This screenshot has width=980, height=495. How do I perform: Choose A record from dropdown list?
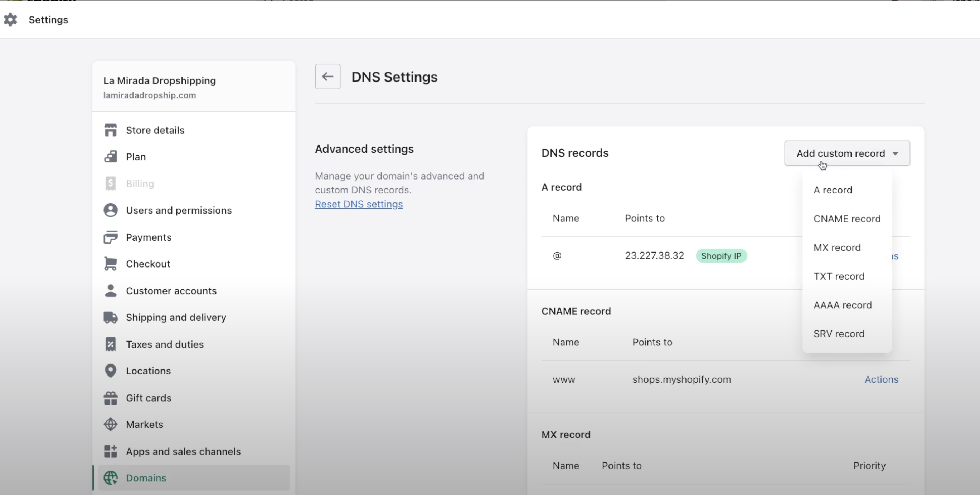click(x=833, y=190)
